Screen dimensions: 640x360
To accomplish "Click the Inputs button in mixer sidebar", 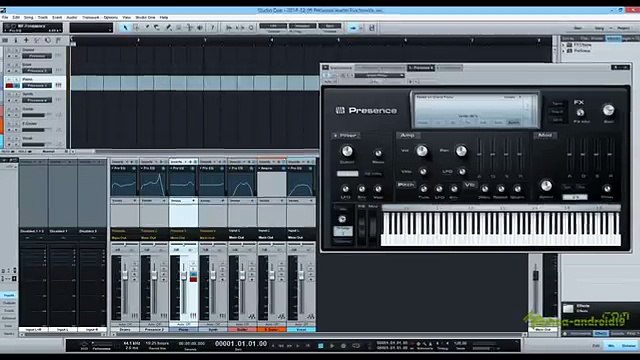I will (9, 295).
